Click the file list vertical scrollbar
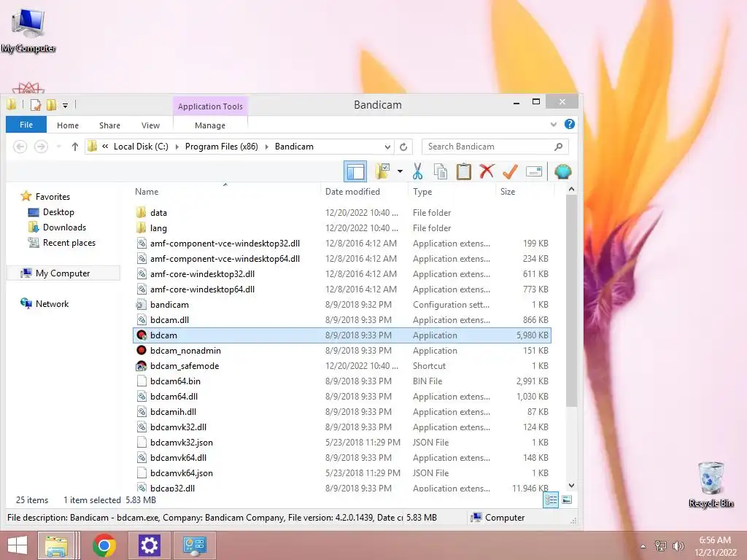Viewport: 747px width, 560px height. (x=571, y=300)
